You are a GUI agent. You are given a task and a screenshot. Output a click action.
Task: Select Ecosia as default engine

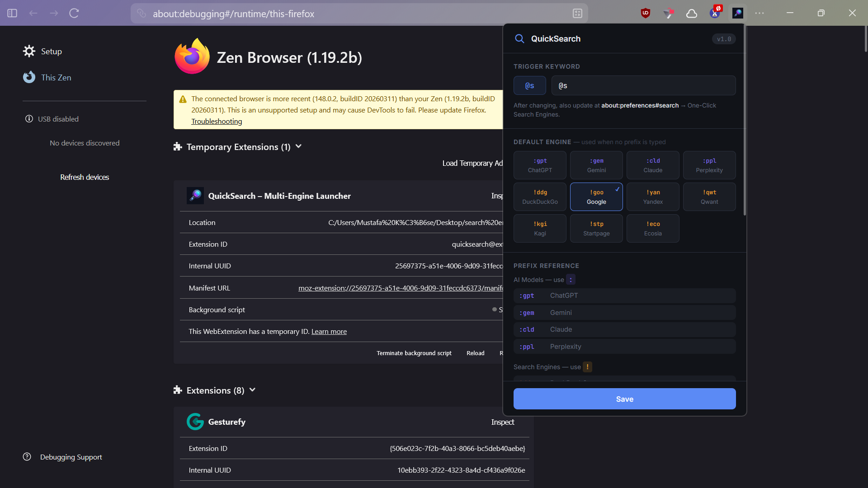pyautogui.click(x=653, y=229)
